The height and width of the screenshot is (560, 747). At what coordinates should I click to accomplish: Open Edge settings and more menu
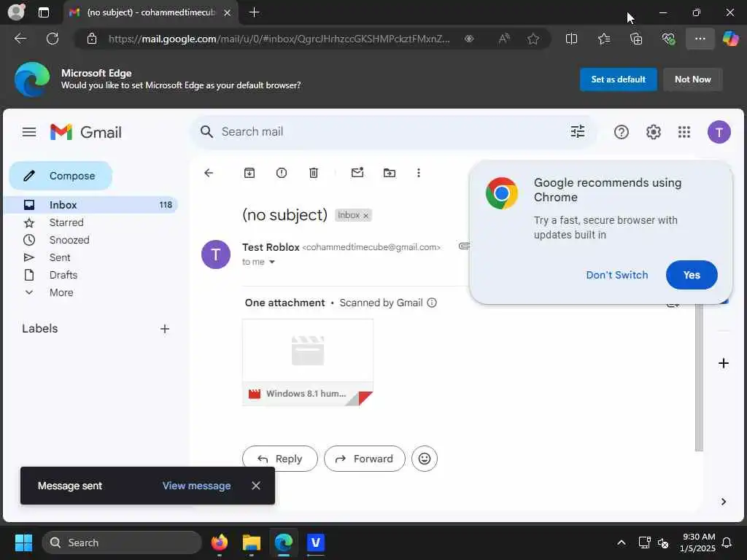click(700, 39)
